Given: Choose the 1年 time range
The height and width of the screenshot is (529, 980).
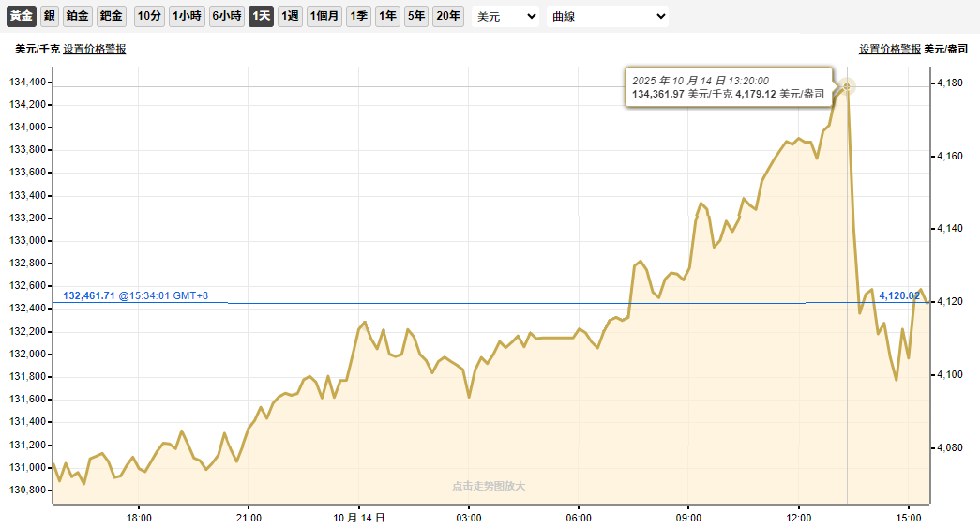Looking at the screenshot, I should click(x=386, y=16).
